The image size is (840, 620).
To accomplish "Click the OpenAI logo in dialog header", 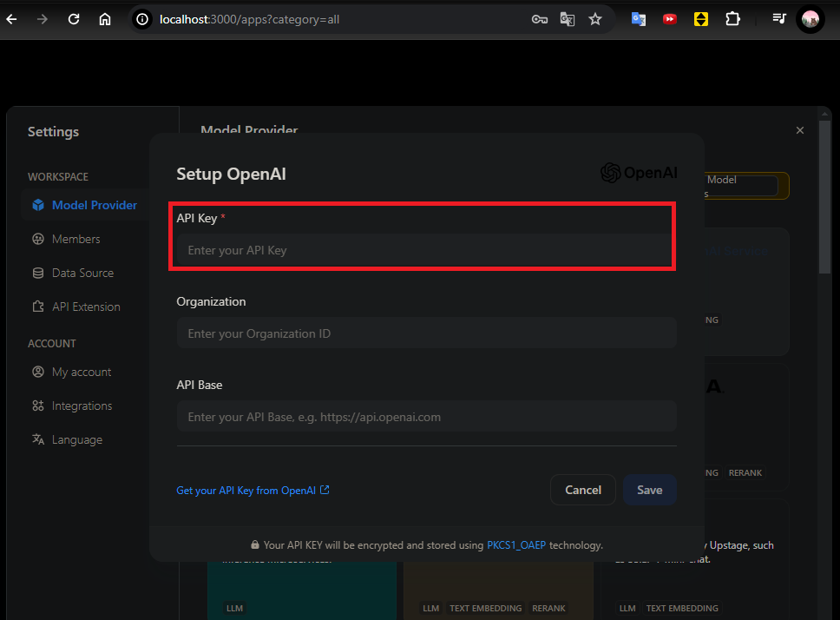I will (x=639, y=173).
